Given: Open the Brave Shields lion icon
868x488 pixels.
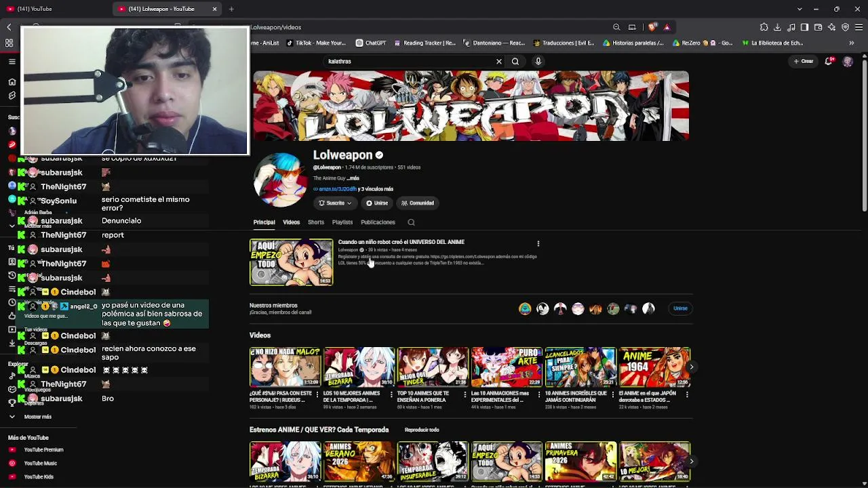Looking at the screenshot, I should pyautogui.click(x=652, y=27).
